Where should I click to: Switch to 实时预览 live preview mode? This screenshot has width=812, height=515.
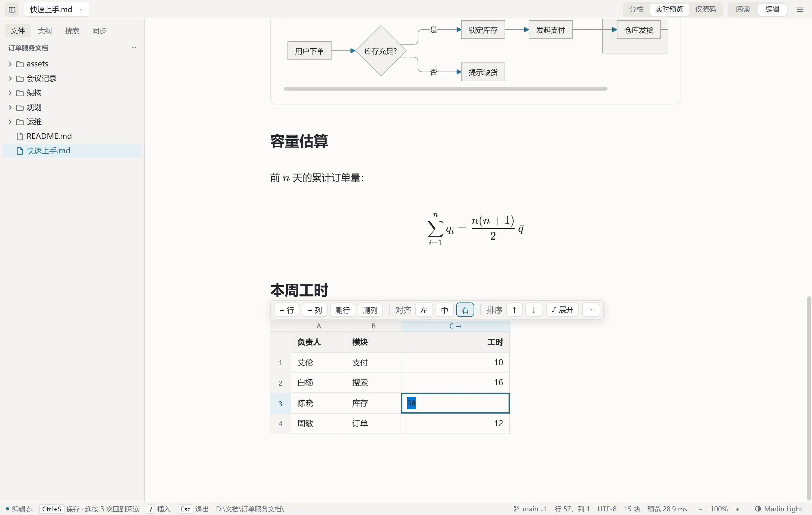coord(669,9)
